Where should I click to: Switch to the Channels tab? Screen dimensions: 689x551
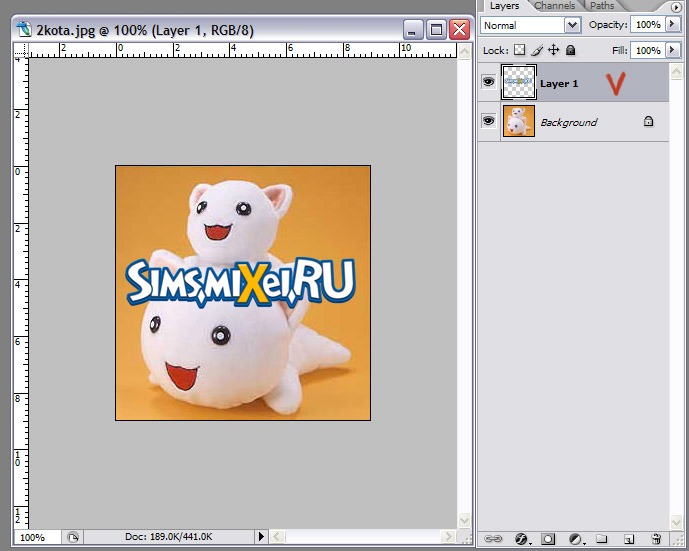[x=554, y=6]
